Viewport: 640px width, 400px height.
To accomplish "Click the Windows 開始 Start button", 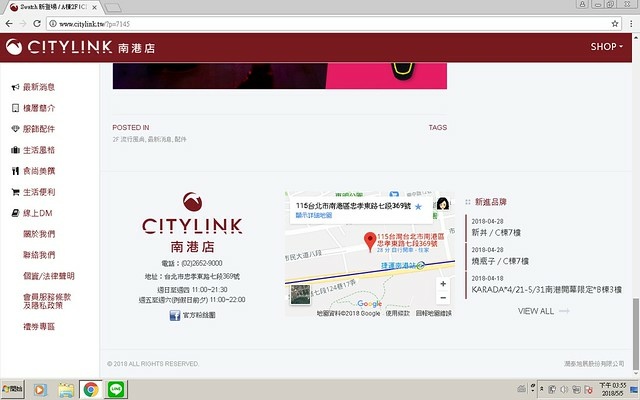I will [12, 389].
